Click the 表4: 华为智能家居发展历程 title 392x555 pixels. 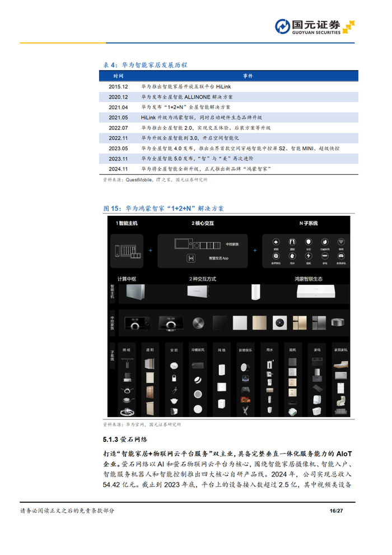pyautogui.click(x=145, y=65)
